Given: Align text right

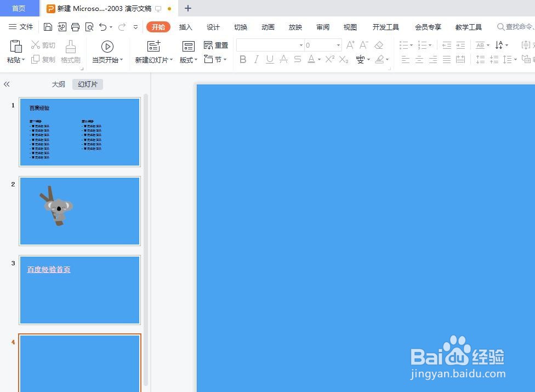Looking at the screenshot, I should coord(433,60).
